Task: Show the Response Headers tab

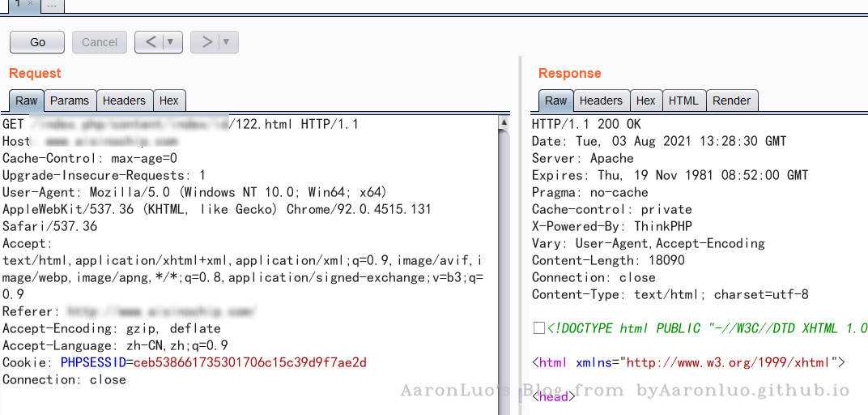Action: click(x=601, y=101)
